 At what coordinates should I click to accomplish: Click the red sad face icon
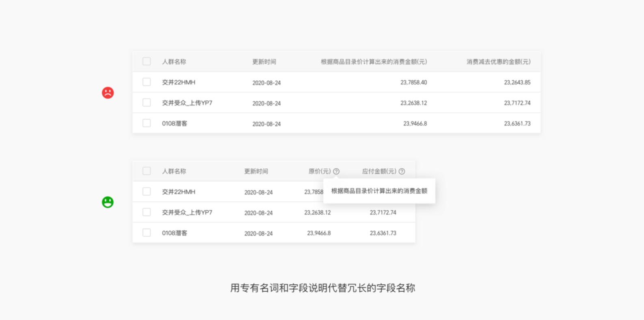point(108,93)
